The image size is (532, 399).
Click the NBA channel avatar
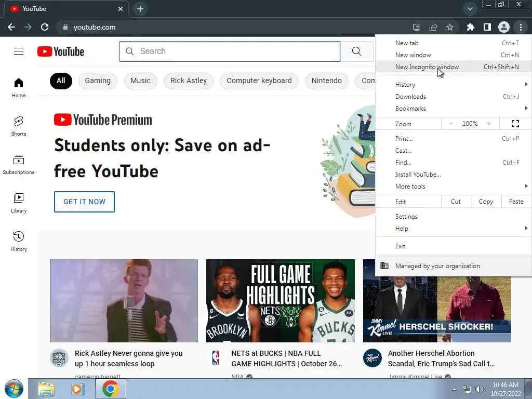(216, 358)
